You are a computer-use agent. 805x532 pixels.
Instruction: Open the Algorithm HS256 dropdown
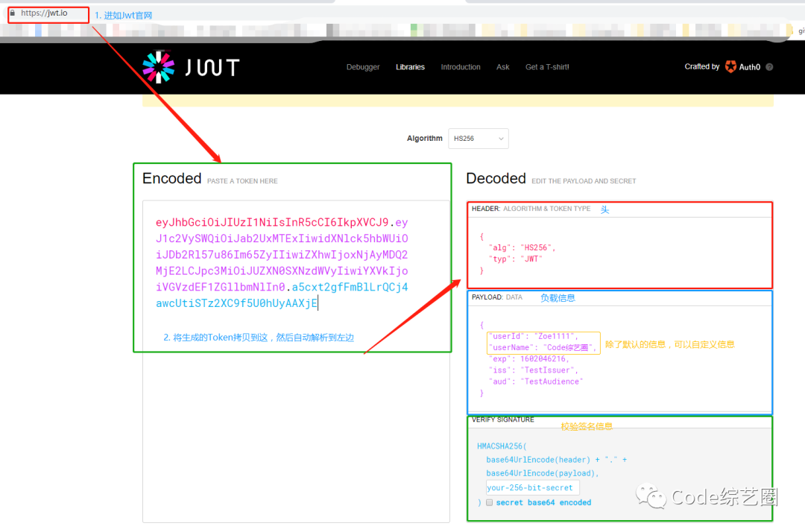tap(478, 139)
